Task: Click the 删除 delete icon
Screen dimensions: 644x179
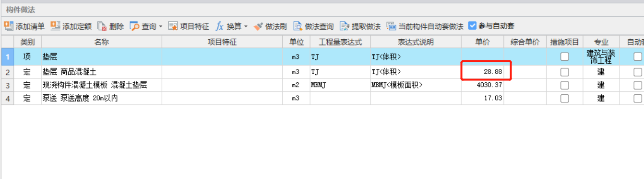Action: tap(102, 26)
